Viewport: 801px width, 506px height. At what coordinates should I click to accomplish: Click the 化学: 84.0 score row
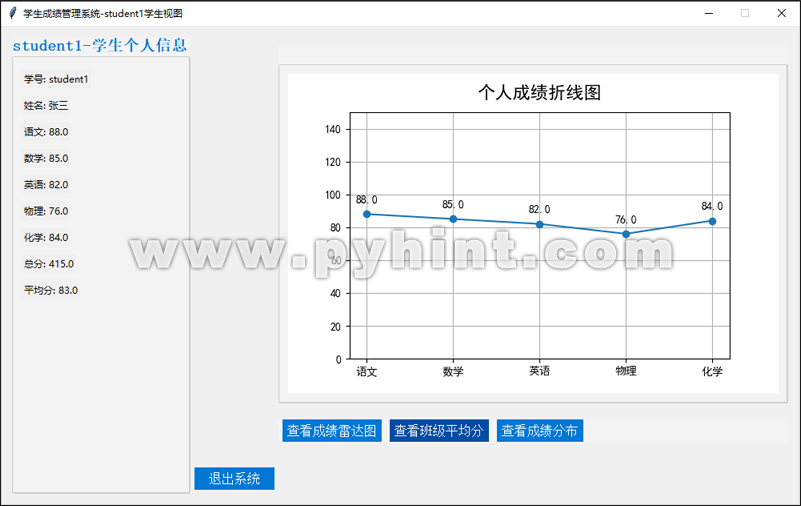[46, 237]
